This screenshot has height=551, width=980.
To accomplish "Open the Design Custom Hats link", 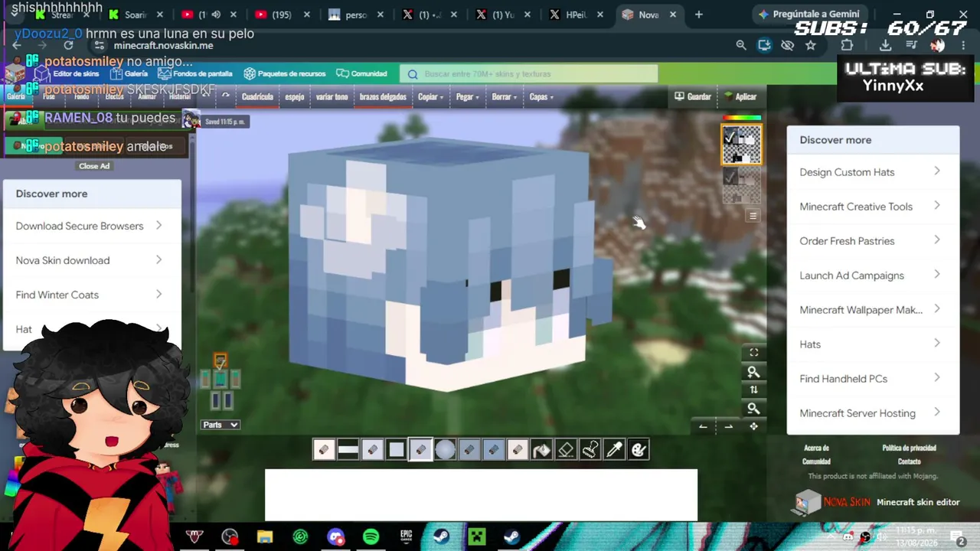I will 873,172.
